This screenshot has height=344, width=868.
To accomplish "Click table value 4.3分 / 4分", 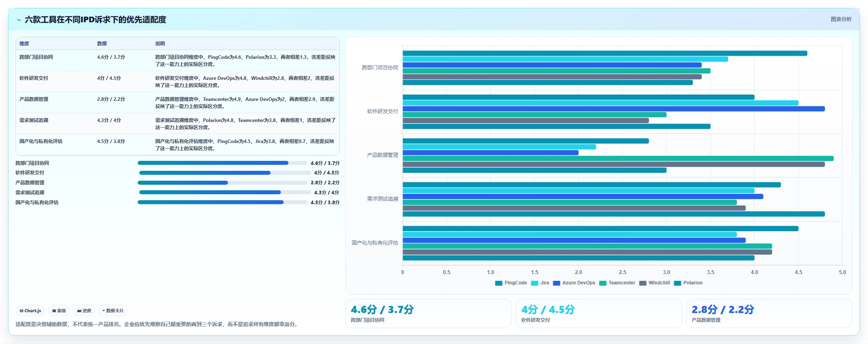I will point(109,120).
